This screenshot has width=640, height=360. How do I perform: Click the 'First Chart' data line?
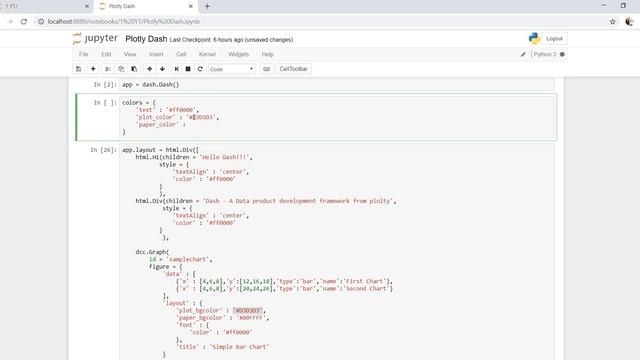[x=284, y=281]
